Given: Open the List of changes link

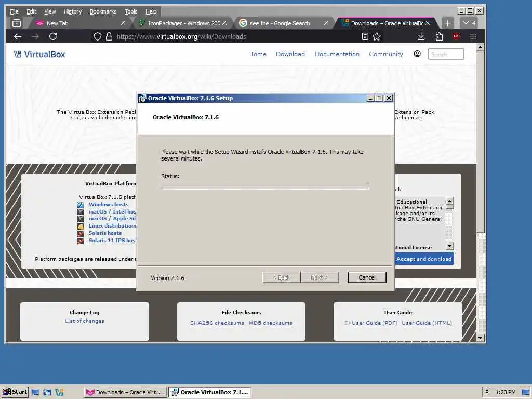Looking at the screenshot, I should (x=85, y=321).
